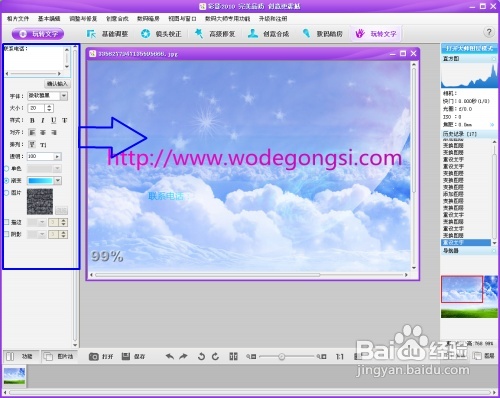Image resolution: width=500 pixels, height=398 pixels.
Task: Click the zoom slider handle
Action: [x=282, y=357]
